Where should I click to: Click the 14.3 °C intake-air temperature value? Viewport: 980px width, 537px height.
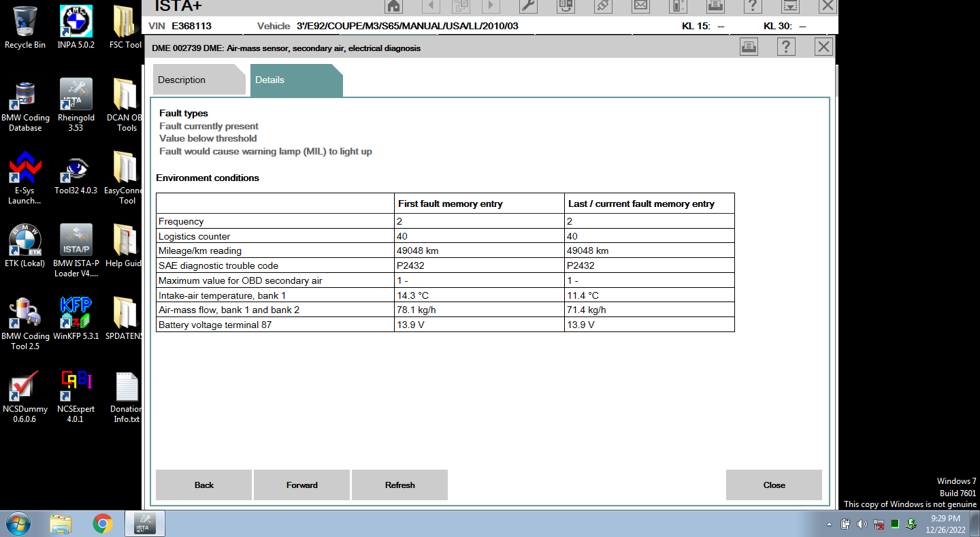click(414, 295)
